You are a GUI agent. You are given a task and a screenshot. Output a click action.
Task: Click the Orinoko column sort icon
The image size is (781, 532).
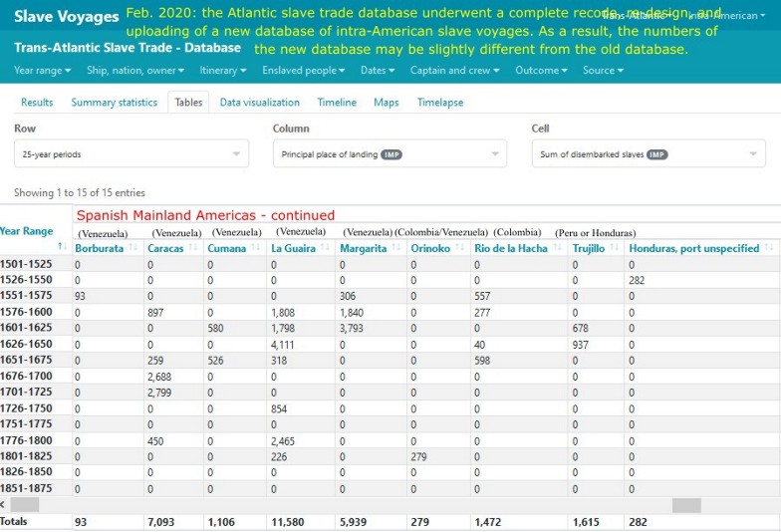click(459, 248)
